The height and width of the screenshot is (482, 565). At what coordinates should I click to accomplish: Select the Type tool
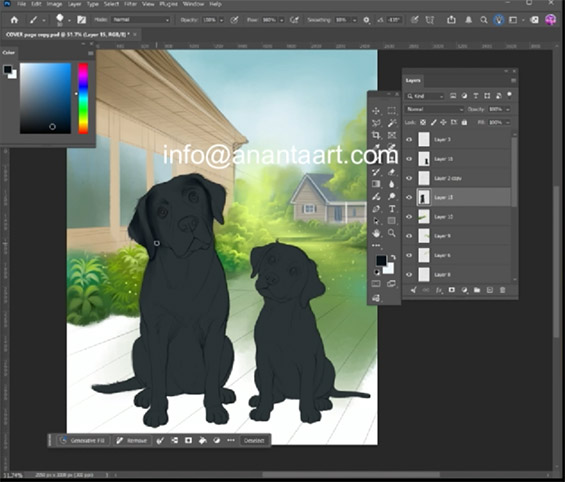pyautogui.click(x=392, y=209)
